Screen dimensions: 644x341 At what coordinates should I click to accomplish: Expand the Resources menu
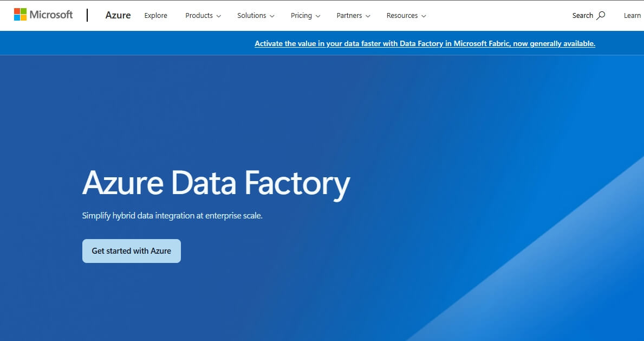coord(406,16)
